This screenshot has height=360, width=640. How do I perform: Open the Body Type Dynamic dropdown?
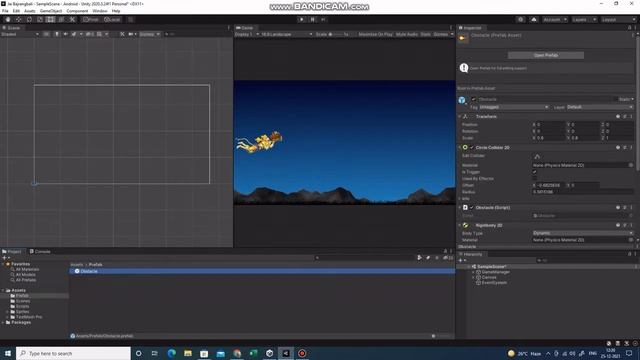[583, 233]
